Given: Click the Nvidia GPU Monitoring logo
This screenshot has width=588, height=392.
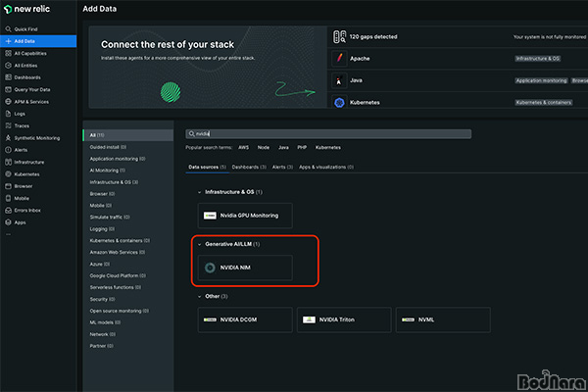Looking at the screenshot, I should click(x=210, y=216).
